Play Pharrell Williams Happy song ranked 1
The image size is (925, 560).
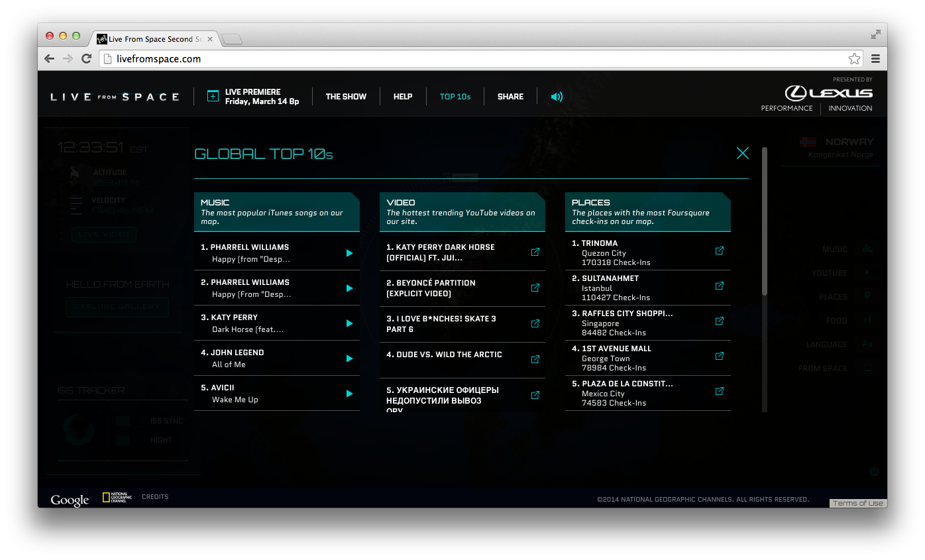(349, 253)
